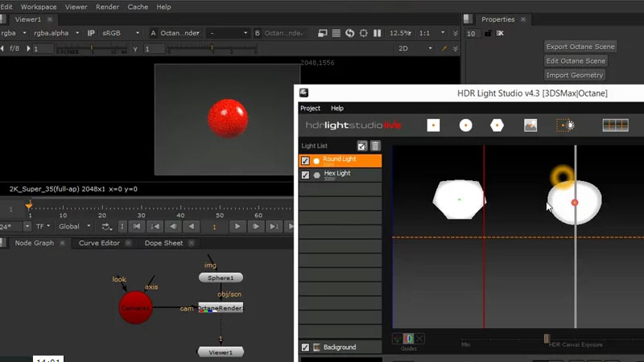Open the sRGB colorspace dropdown

pos(120,33)
